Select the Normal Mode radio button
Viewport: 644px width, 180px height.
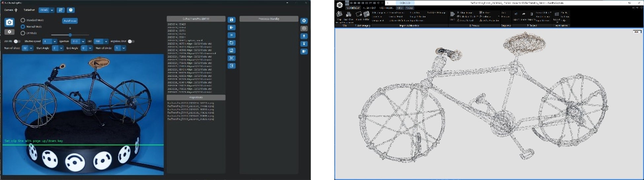coord(23,26)
